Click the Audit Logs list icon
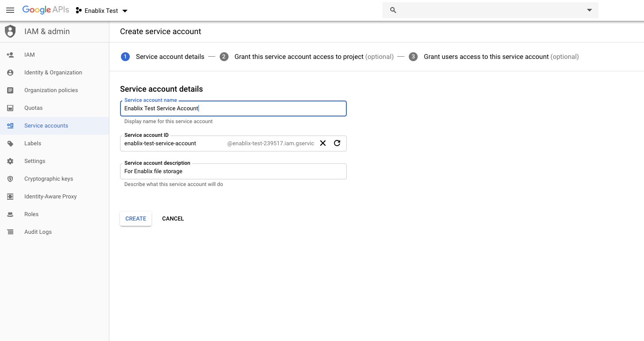The image size is (644, 341). click(x=10, y=232)
